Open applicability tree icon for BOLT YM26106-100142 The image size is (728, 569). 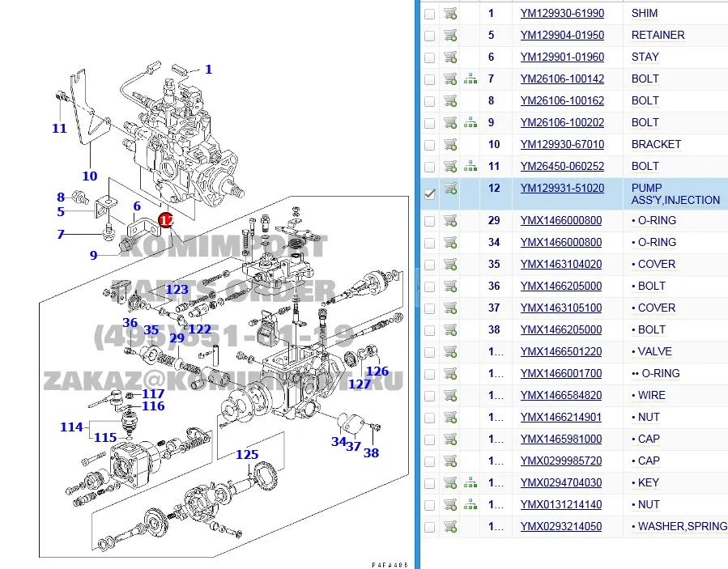(x=470, y=79)
